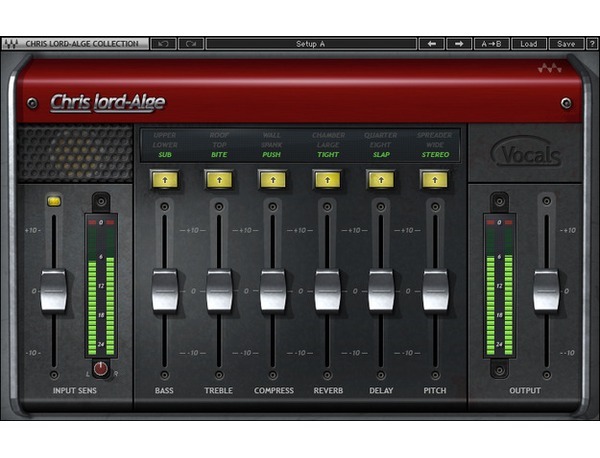The height and width of the screenshot is (458, 600).
Task: Click the COMPRESS label under the fader
Action: pyautogui.click(x=274, y=391)
